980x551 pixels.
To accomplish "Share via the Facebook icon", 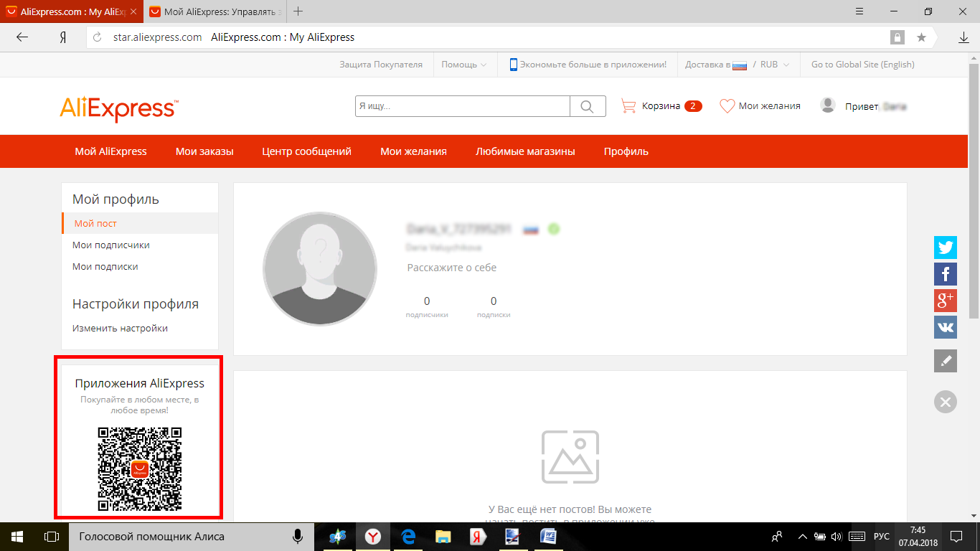I will (x=945, y=274).
